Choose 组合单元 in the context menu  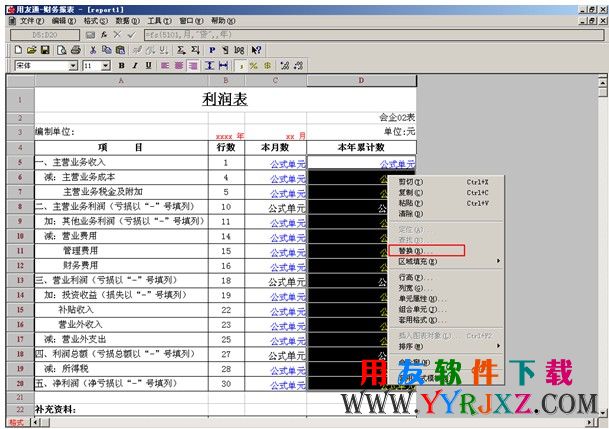[x=446, y=309]
